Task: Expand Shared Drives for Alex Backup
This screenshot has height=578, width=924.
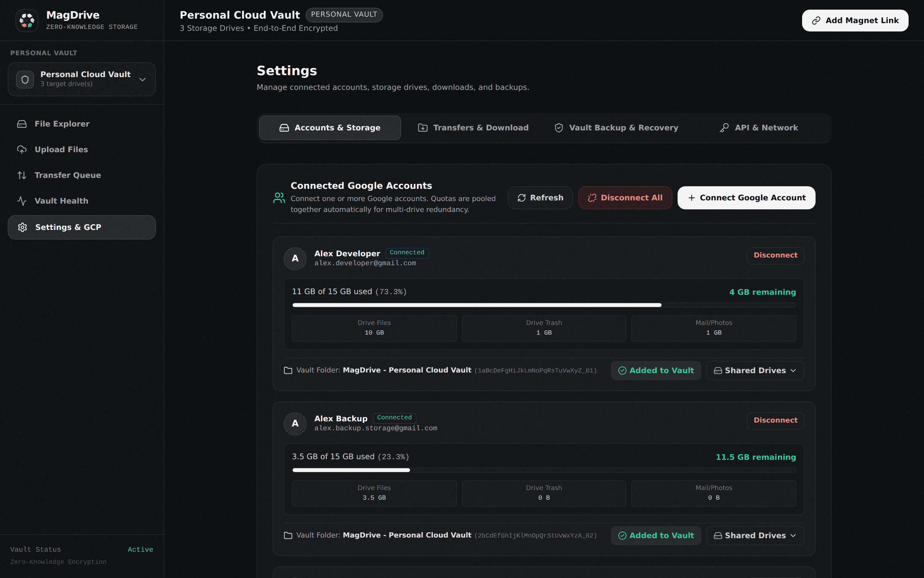Action: tap(755, 536)
